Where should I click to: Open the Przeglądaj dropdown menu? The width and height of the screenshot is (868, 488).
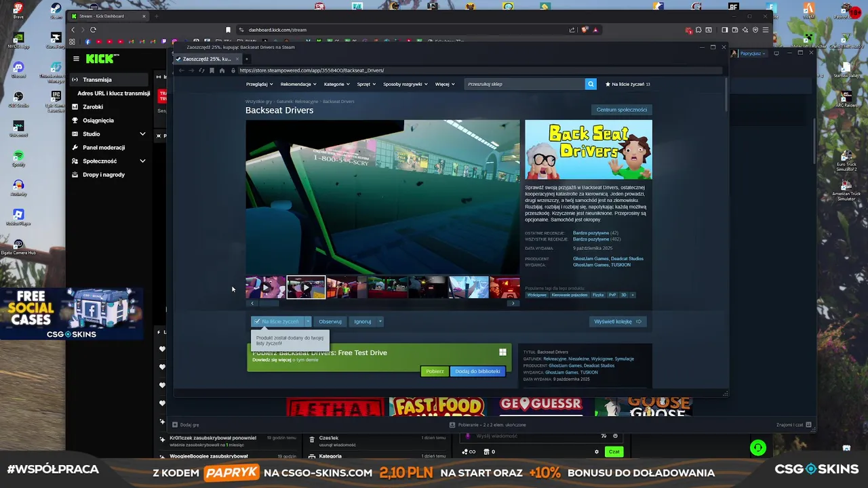[x=259, y=84]
